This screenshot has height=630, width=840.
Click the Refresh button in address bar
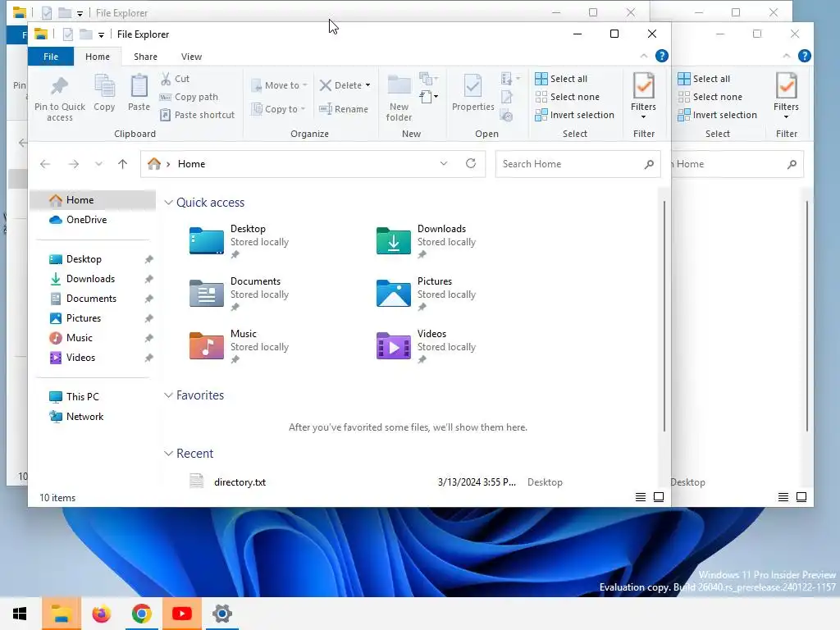click(471, 163)
